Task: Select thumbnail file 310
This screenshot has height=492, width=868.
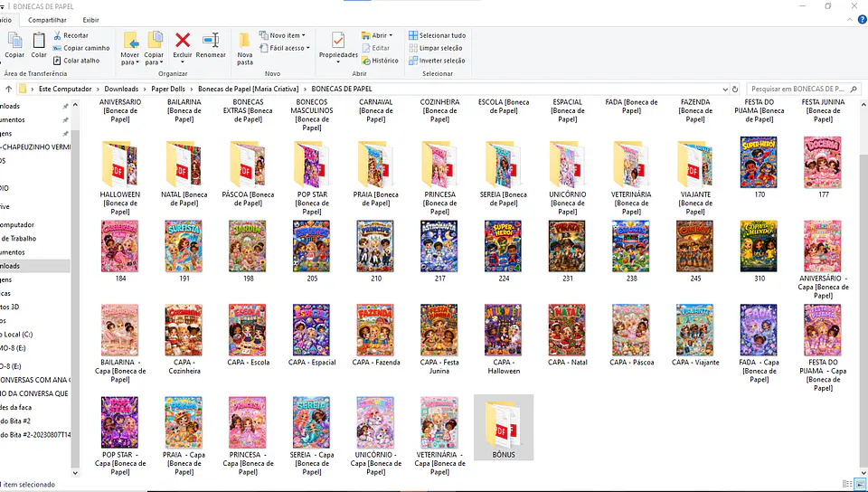Action: click(x=759, y=251)
